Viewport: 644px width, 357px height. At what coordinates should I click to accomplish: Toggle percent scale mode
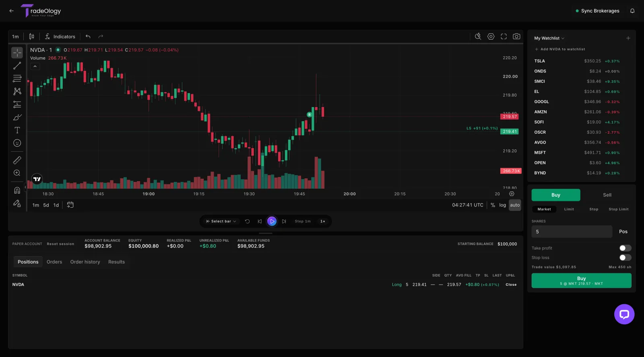[493, 205]
